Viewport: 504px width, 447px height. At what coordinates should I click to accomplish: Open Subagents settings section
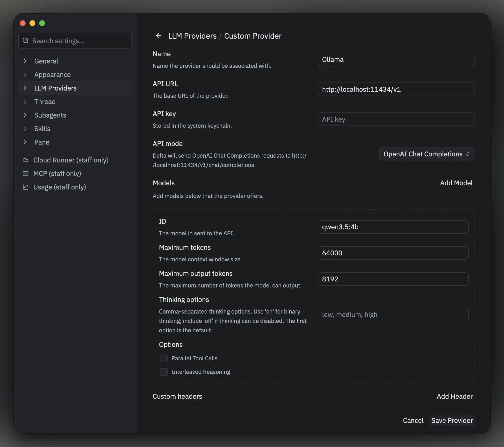[75, 115]
